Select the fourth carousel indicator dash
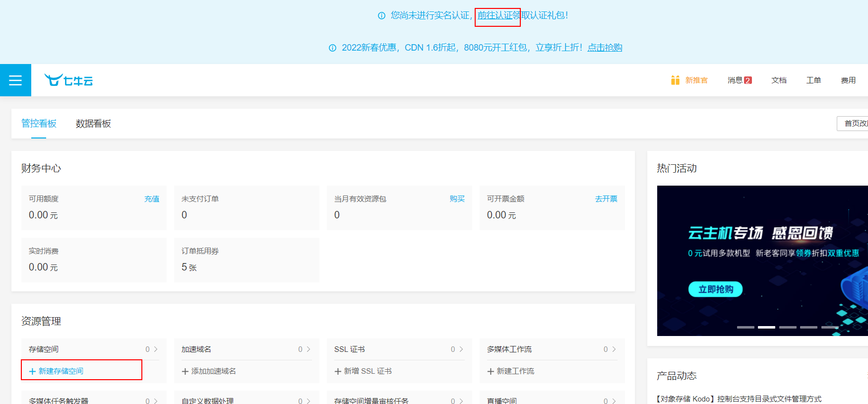Image resolution: width=868 pixels, height=404 pixels. coord(808,328)
